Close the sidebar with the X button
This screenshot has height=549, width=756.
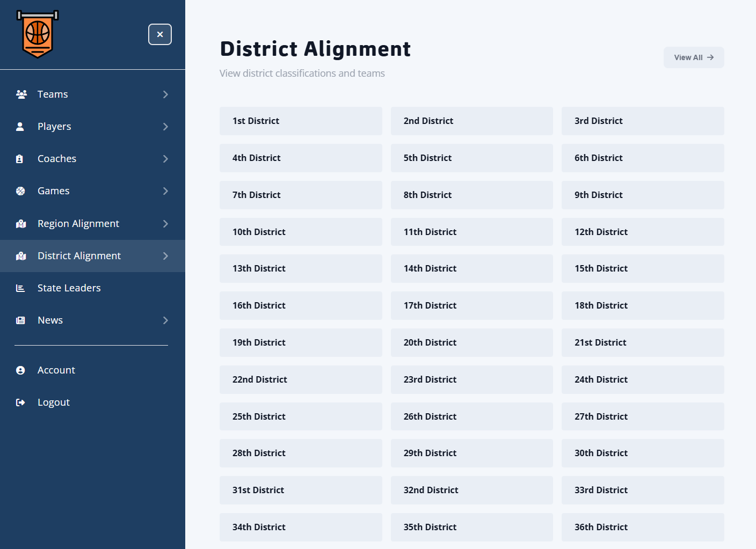click(160, 34)
